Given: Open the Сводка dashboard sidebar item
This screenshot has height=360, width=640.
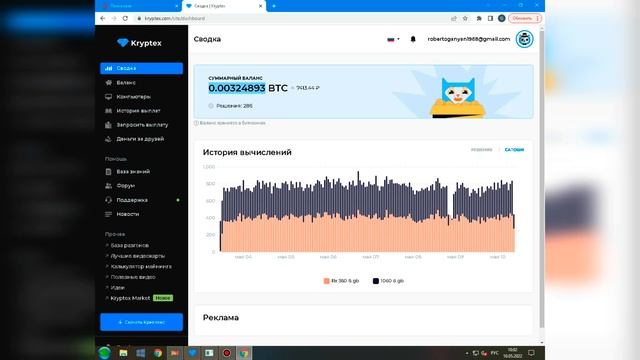Looking at the screenshot, I should [141, 68].
